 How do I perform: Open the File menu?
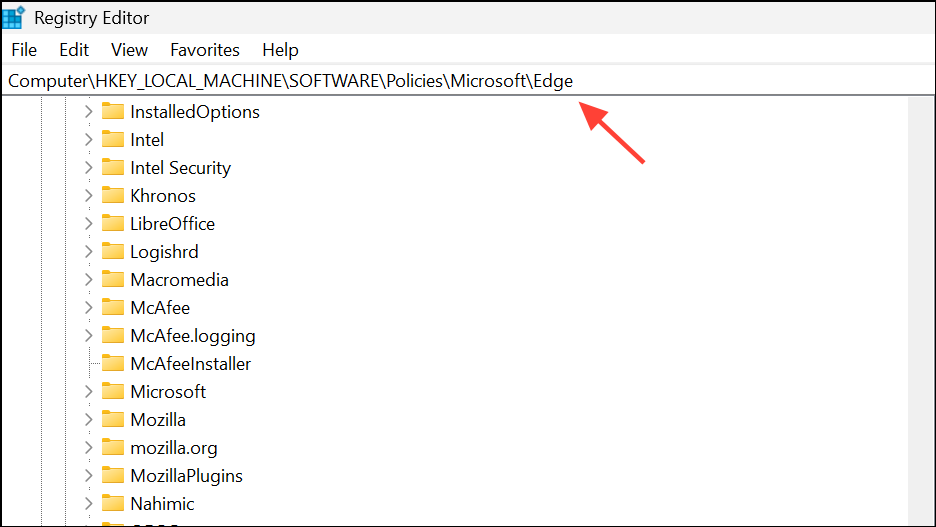click(24, 50)
